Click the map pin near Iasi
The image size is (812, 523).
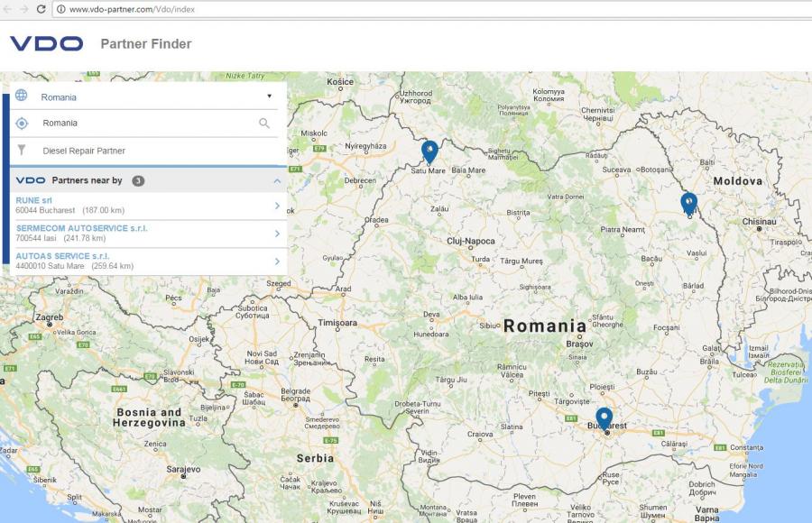tap(688, 203)
